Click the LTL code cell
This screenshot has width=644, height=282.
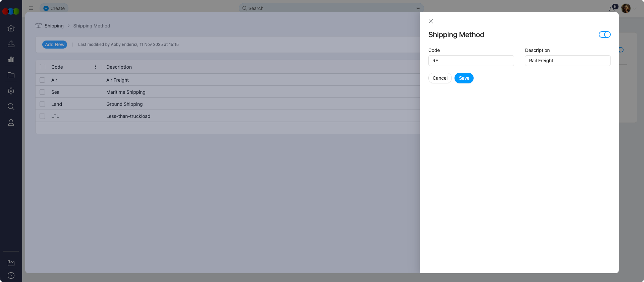55,116
